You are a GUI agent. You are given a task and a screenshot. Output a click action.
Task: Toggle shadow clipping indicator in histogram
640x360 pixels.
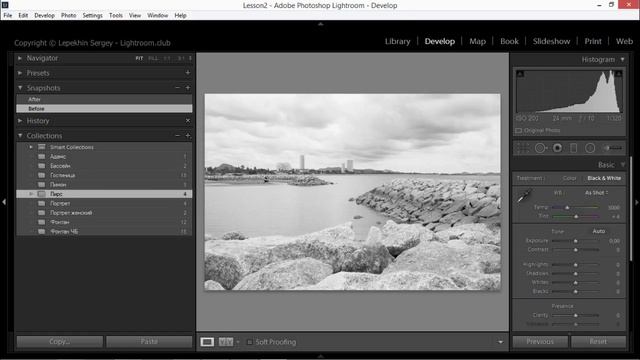coord(520,74)
